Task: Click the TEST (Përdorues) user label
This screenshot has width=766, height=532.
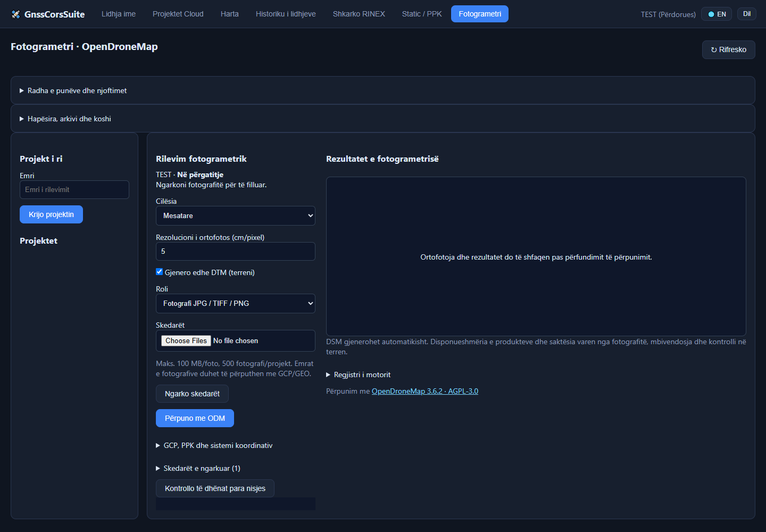Action: pos(668,14)
